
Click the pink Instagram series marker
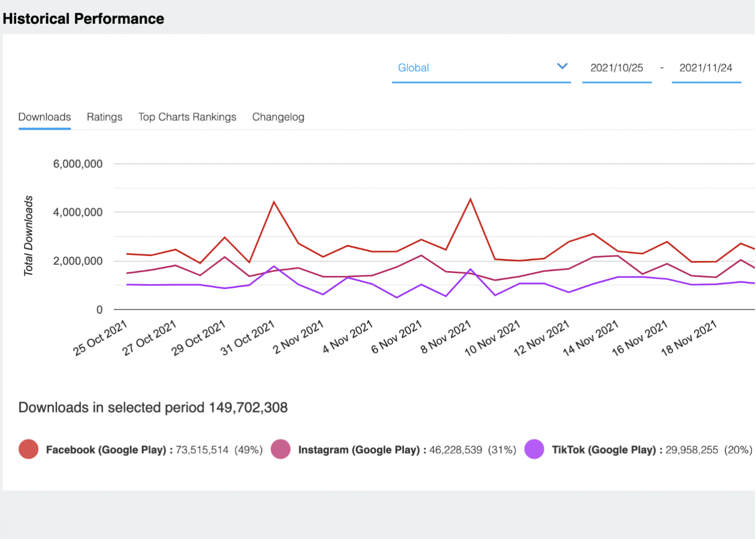(281, 449)
